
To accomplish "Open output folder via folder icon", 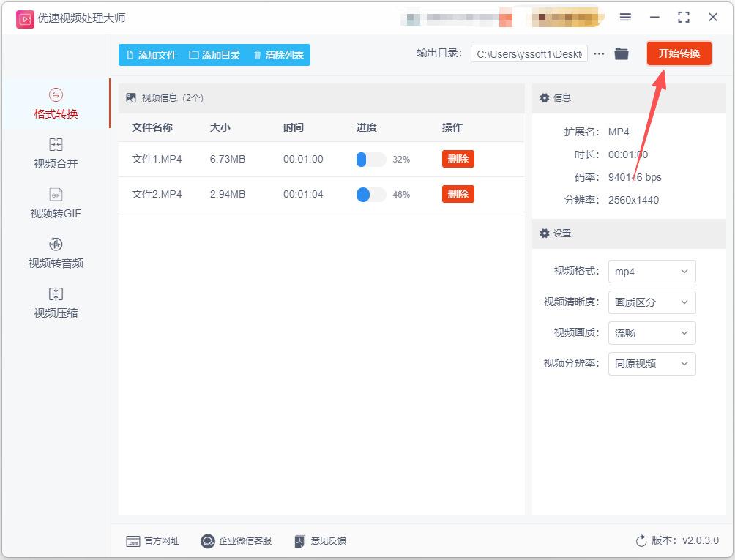I will [x=621, y=54].
